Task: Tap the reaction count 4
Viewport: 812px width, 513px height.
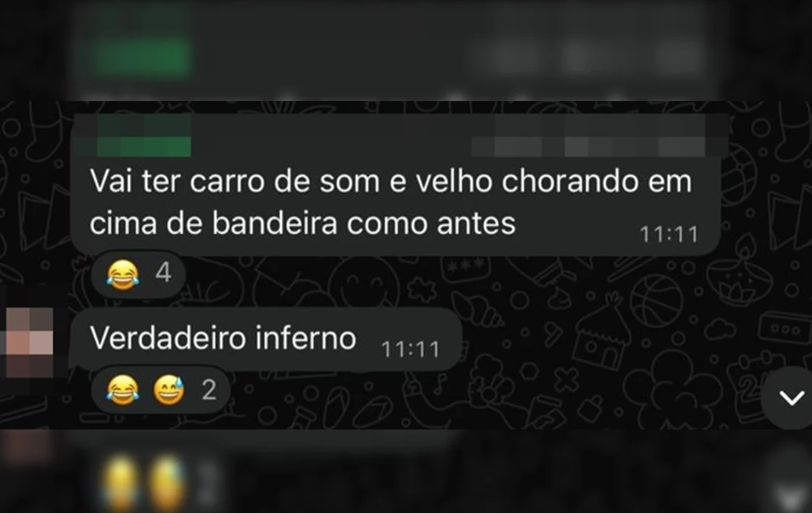Action: [163, 273]
